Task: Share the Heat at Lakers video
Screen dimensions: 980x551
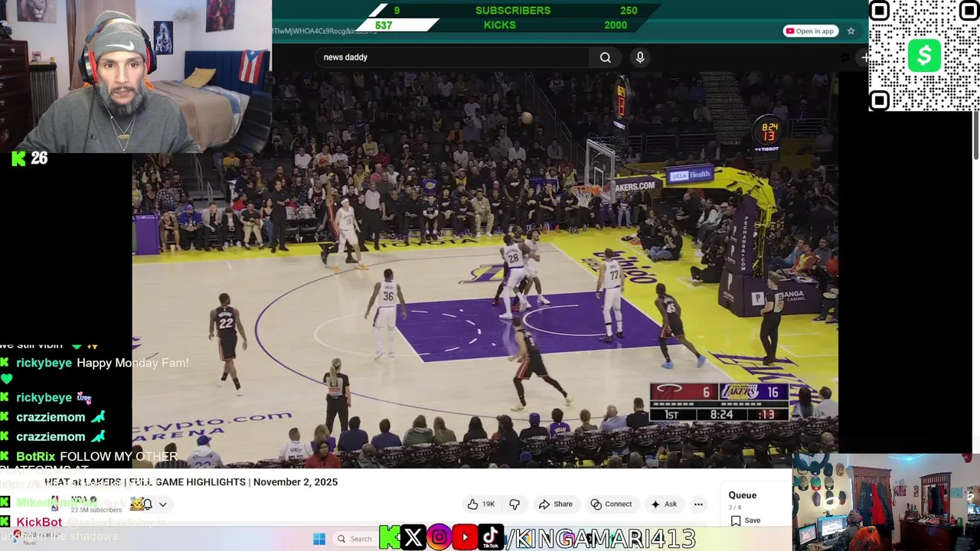Action: [556, 504]
